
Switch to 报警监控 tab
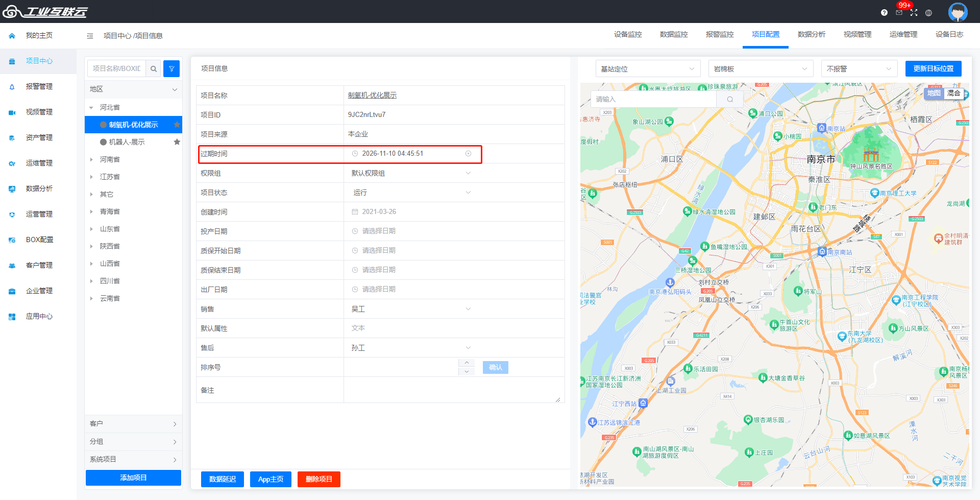click(720, 34)
